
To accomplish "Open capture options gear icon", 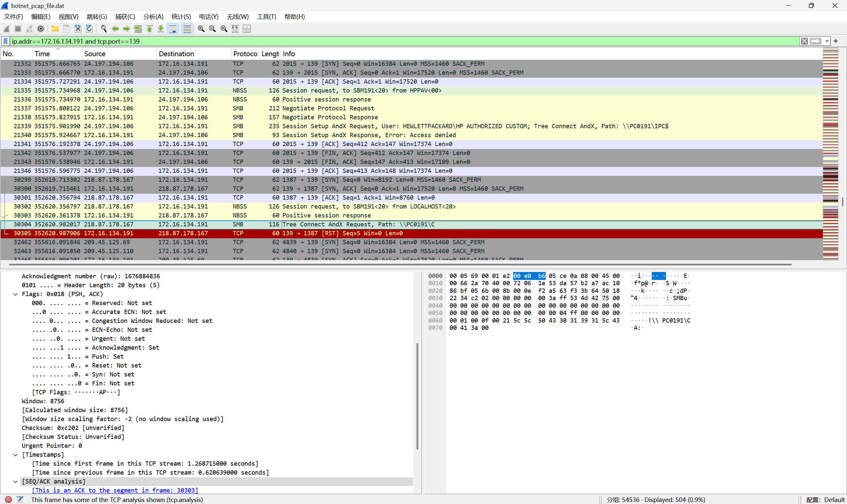I will (41, 29).
